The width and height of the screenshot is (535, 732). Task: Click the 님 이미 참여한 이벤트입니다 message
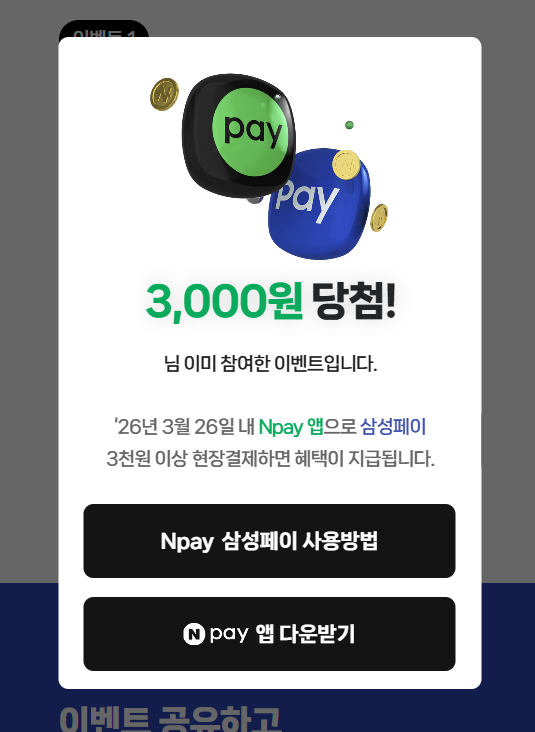coord(270,363)
